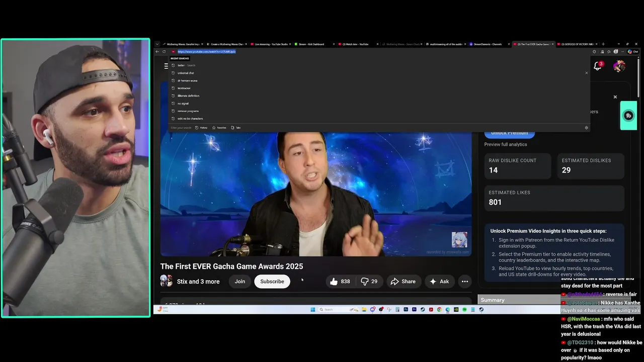Open the YouTube hamburger guide menu
The width and height of the screenshot is (644, 362).
166,66
